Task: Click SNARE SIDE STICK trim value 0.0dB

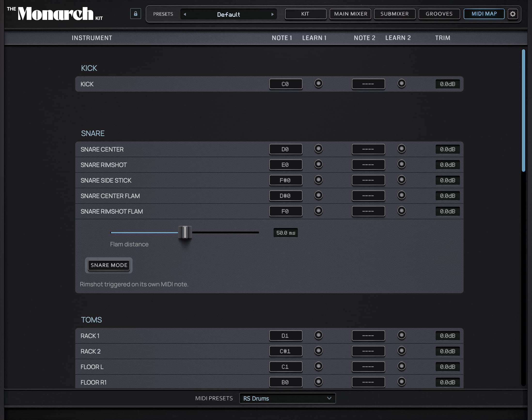Action: point(447,180)
